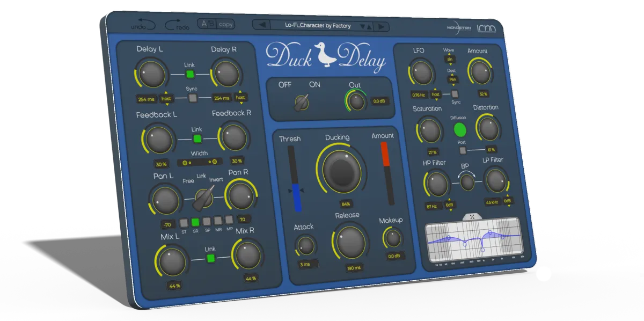Screen dimensions: 644x321
Task: Click the Makeup knob
Action: 393,238
